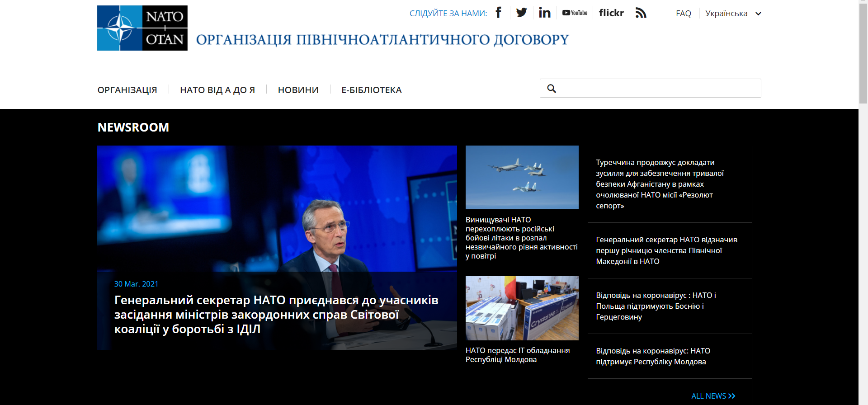The image size is (868, 405).
Task: Open article Винищувачі НАТО перехоплюють російські літаки
Action: point(522,238)
